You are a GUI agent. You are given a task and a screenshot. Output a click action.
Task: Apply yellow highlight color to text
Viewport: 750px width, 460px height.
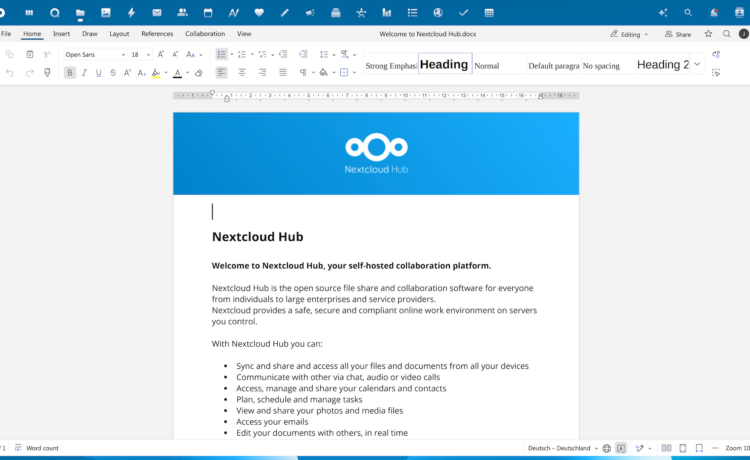tap(157, 73)
